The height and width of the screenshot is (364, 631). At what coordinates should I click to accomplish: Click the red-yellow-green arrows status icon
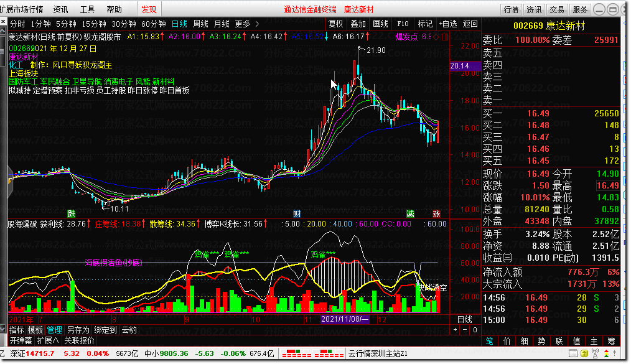coord(606,353)
